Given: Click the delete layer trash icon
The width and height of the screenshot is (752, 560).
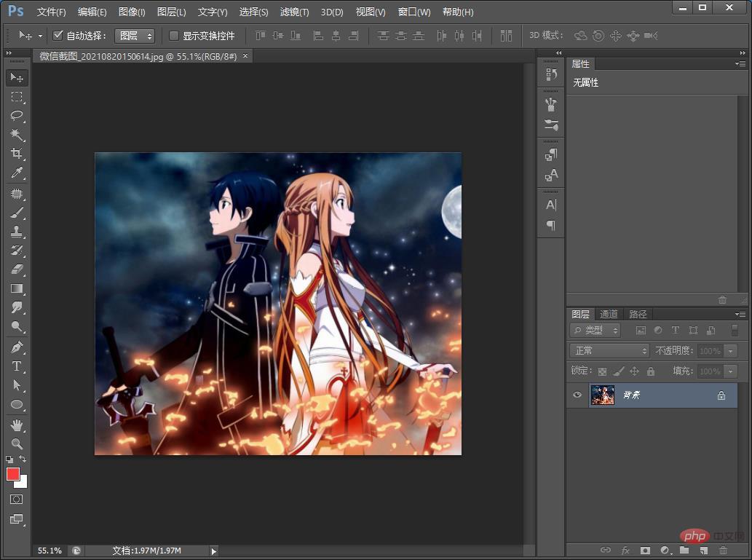Looking at the screenshot, I should click(x=723, y=551).
